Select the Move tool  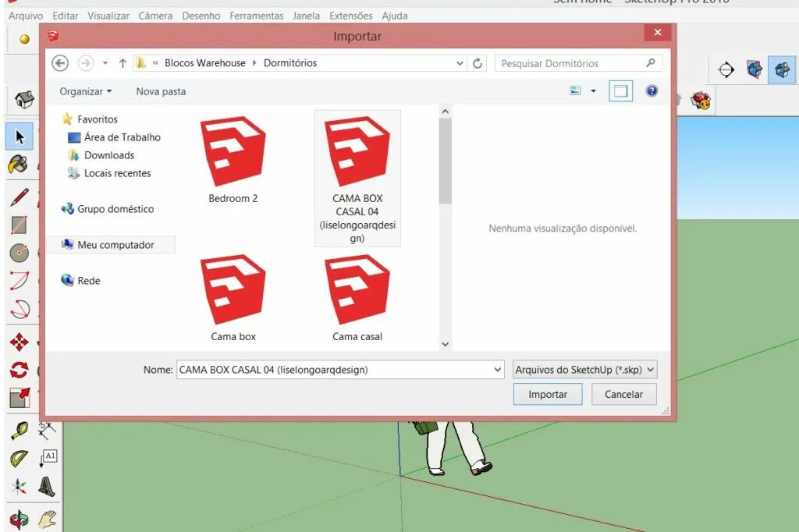point(19,342)
